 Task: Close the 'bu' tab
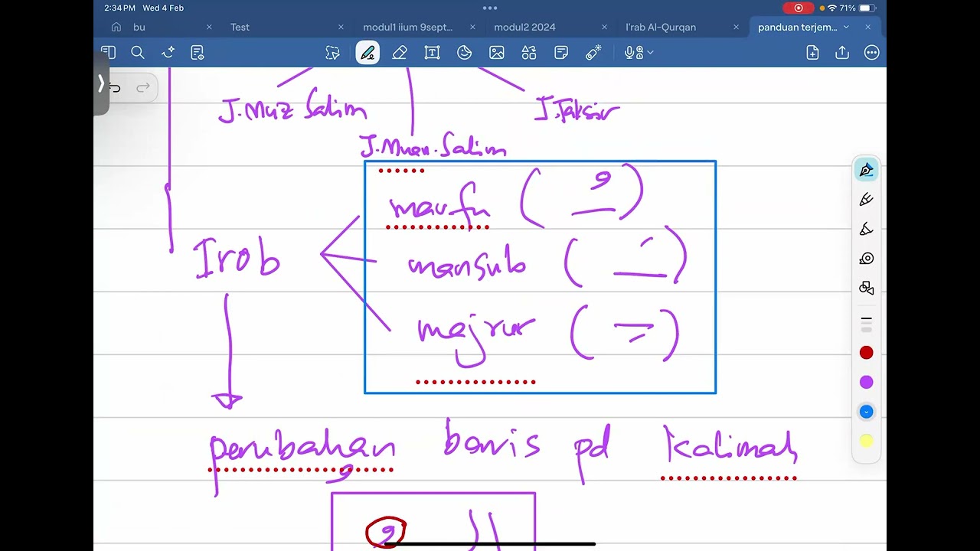click(209, 27)
